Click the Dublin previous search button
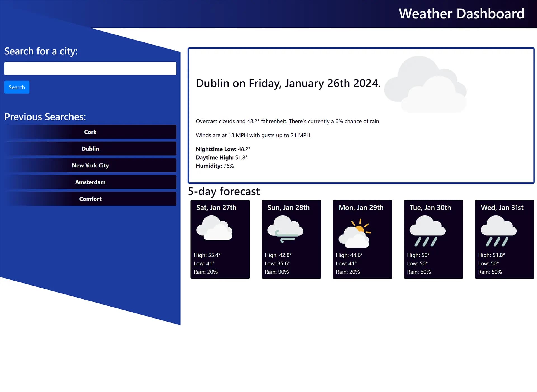The height and width of the screenshot is (392, 537). pos(90,148)
